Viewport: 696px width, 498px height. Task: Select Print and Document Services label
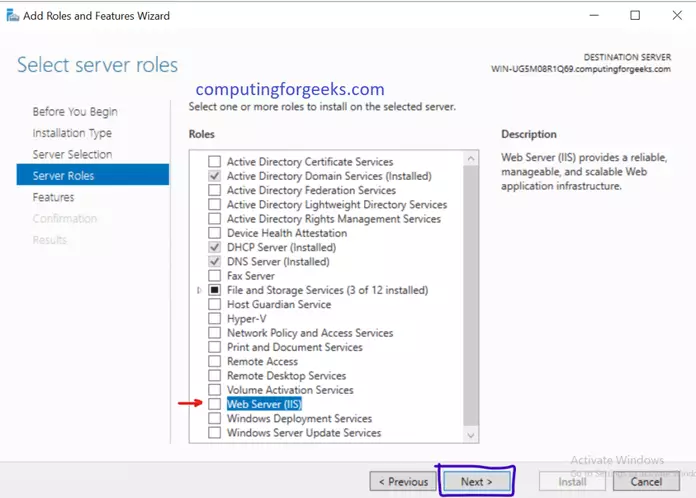tap(295, 347)
